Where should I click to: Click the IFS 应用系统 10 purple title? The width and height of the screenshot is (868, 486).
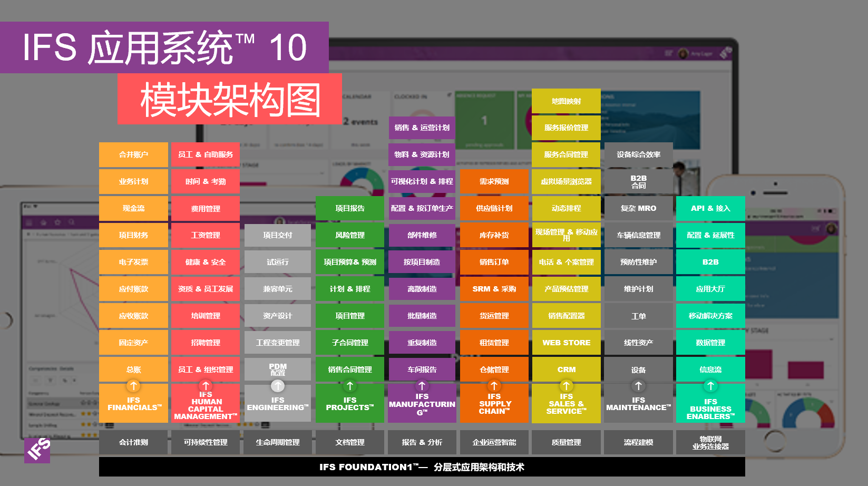tap(164, 47)
